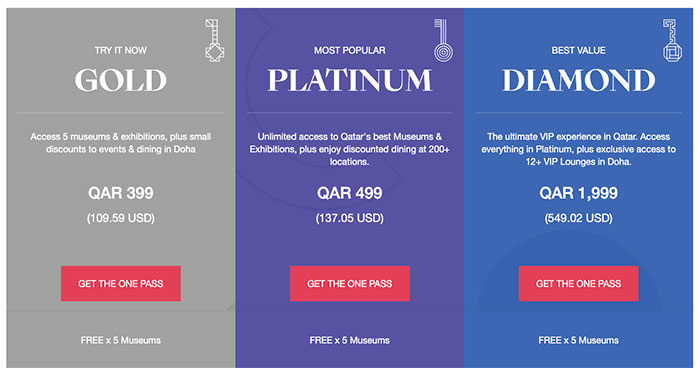Select the DIAMOND plan heading
The width and height of the screenshot is (700, 368).
pos(579,80)
